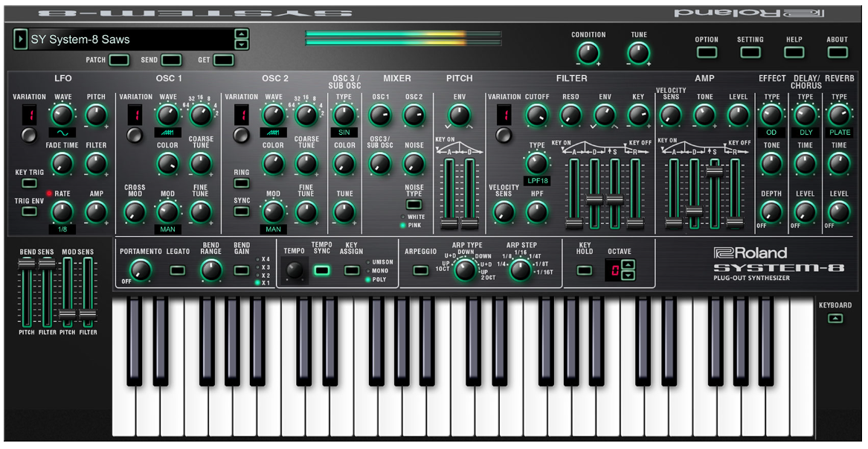Click the SEND button

coord(171,60)
